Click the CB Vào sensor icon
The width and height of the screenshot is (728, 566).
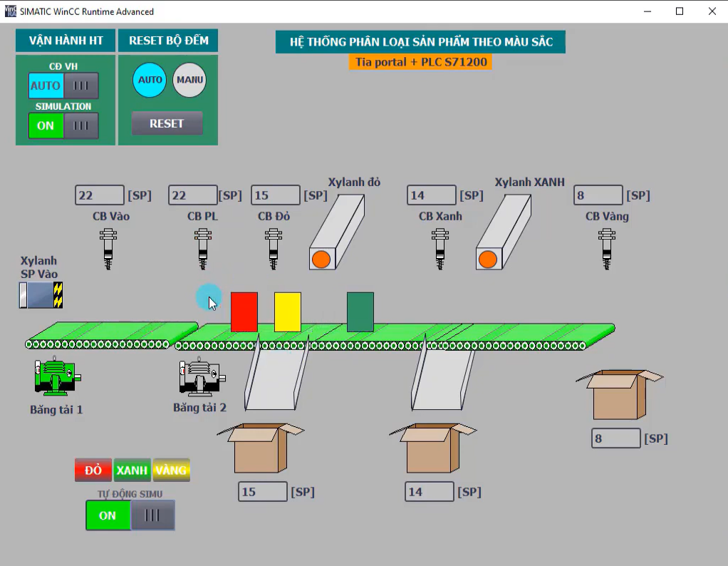click(x=108, y=249)
